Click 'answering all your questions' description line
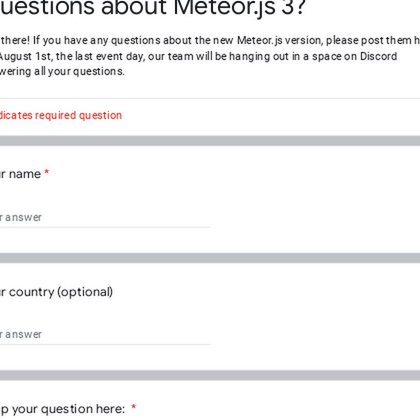The height and width of the screenshot is (420, 420). click(x=62, y=71)
